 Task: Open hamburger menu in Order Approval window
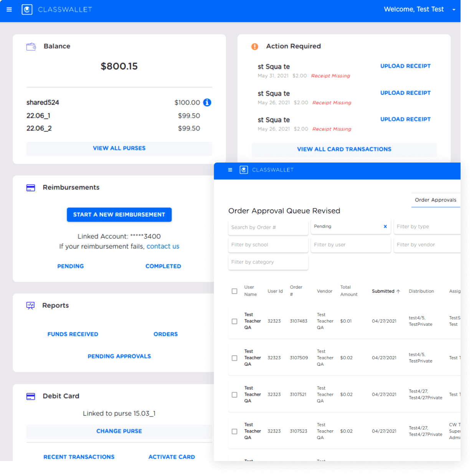pos(230,170)
